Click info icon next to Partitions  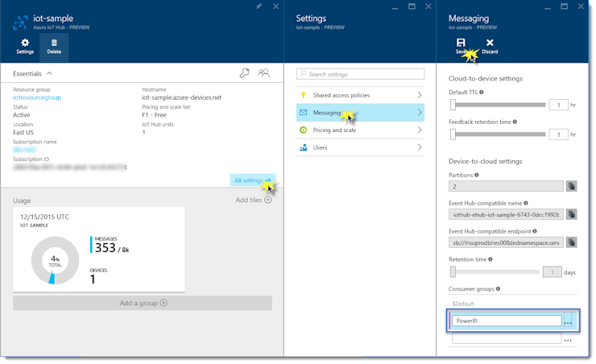click(477, 176)
